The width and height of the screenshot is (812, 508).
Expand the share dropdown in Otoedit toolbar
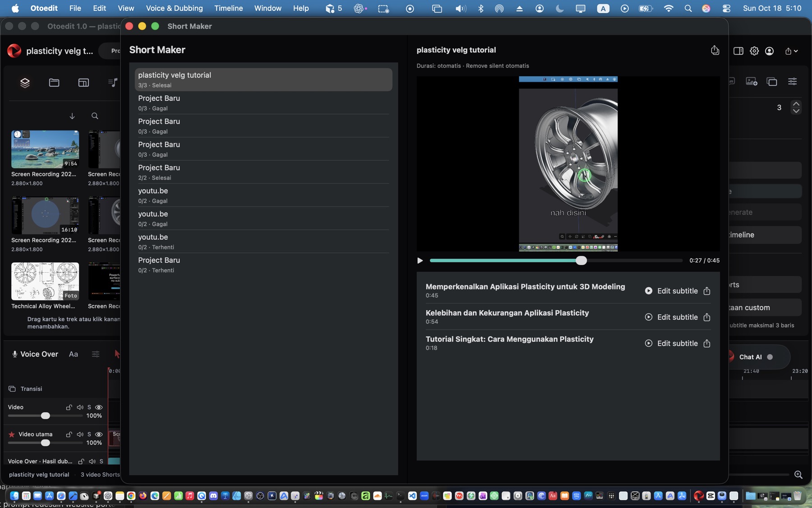point(791,51)
